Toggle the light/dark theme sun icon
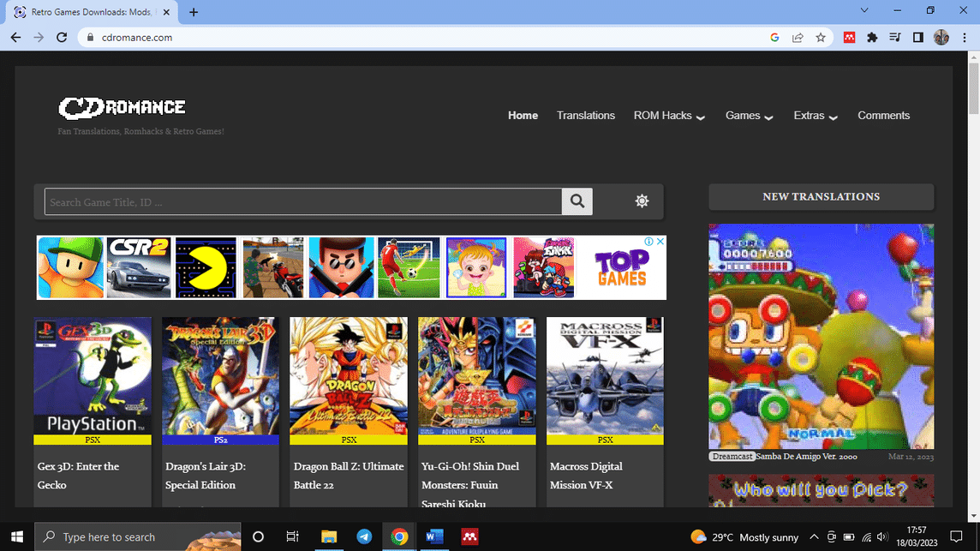 [642, 201]
